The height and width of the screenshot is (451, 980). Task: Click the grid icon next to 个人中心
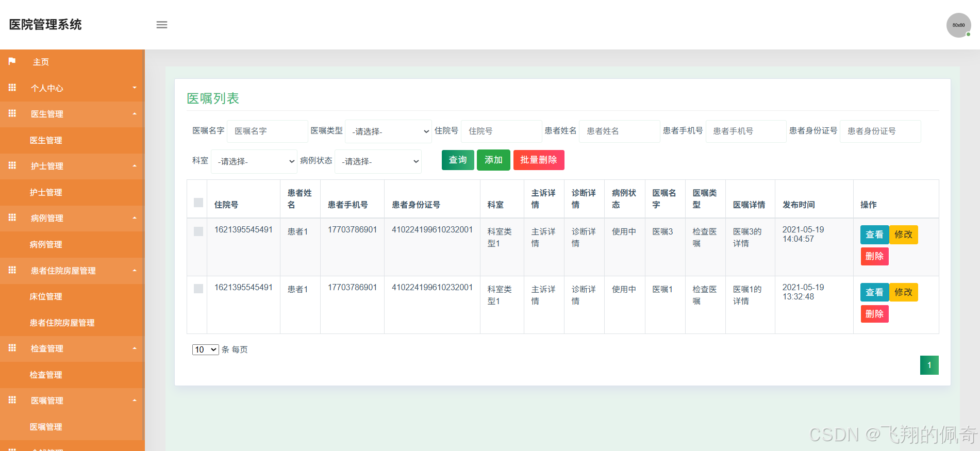[12, 88]
